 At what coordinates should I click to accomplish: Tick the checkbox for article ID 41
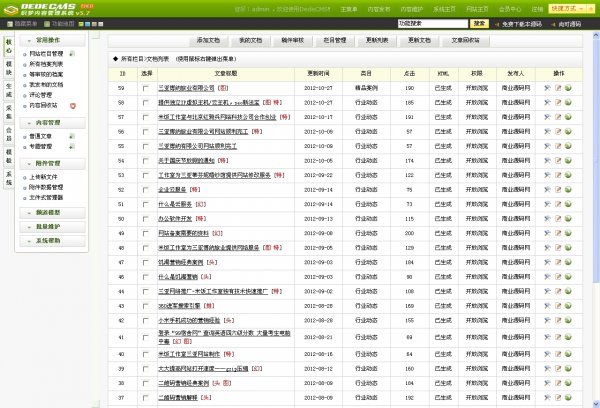(x=145, y=338)
